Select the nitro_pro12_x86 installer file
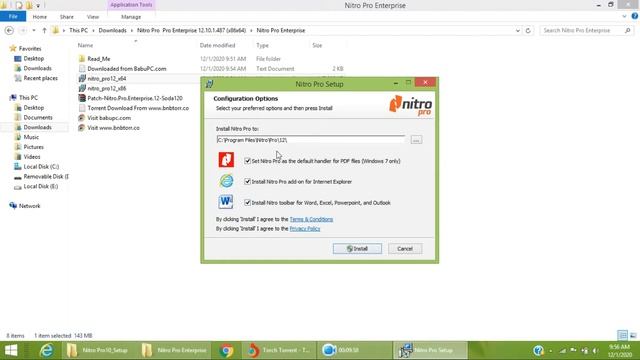 (107, 88)
